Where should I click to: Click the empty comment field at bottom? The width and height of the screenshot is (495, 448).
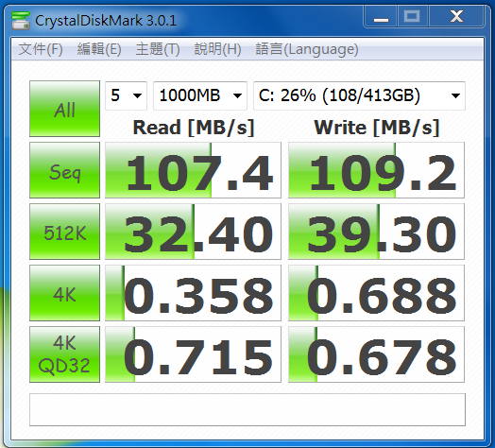click(x=247, y=409)
